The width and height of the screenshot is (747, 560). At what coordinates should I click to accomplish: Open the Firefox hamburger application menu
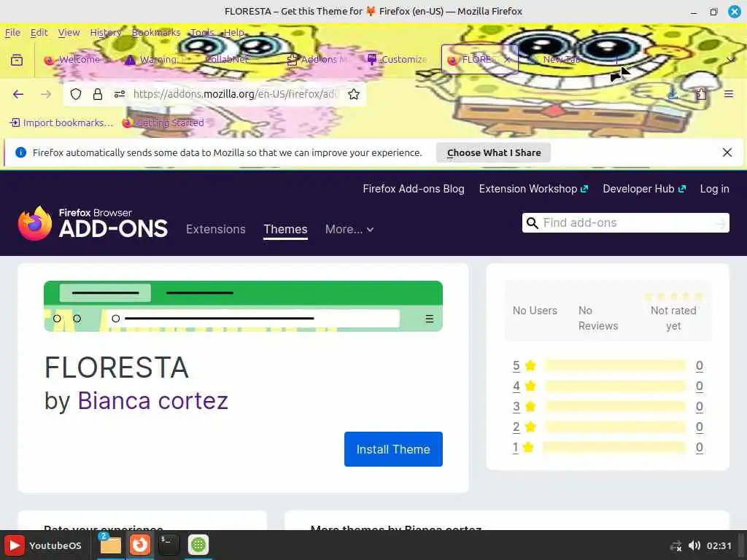(729, 94)
